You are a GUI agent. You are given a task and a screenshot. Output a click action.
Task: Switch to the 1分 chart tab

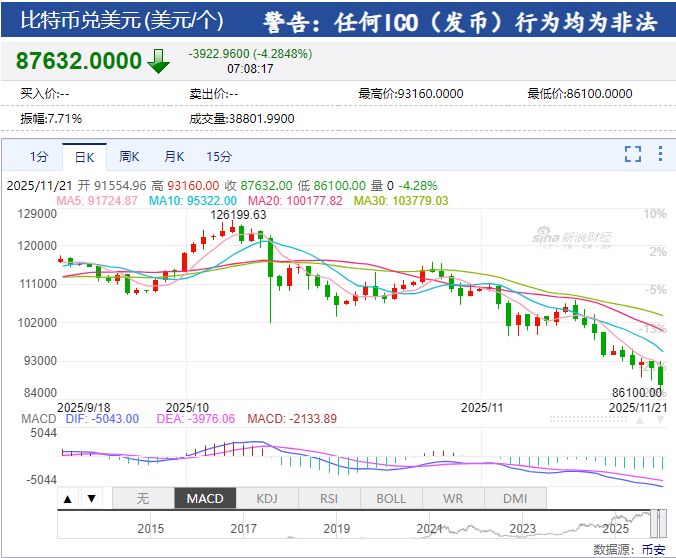coord(38,157)
